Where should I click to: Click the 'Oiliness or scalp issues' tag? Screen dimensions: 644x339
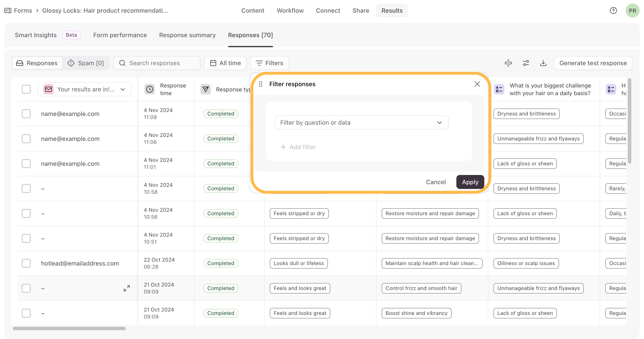click(x=526, y=263)
